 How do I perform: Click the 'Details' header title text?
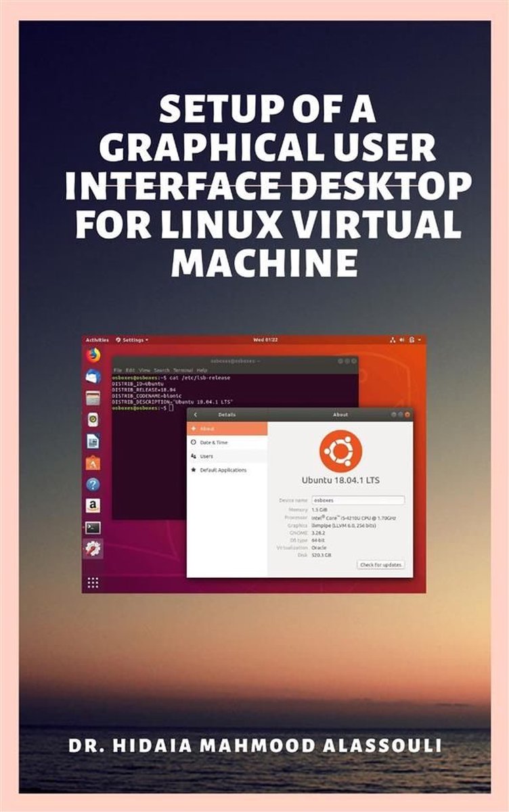click(227, 414)
